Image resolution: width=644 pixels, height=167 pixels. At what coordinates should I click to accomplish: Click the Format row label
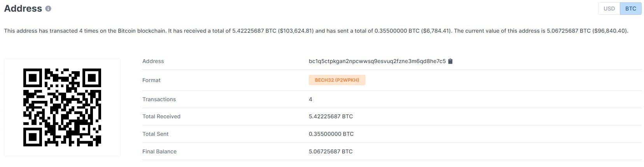pos(151,80)
